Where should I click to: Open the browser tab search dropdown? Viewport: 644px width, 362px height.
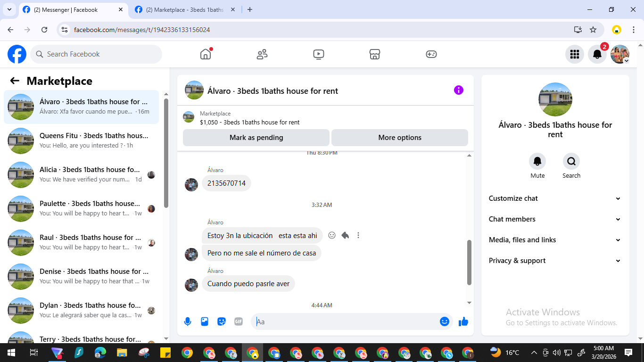tap(9, 9)
